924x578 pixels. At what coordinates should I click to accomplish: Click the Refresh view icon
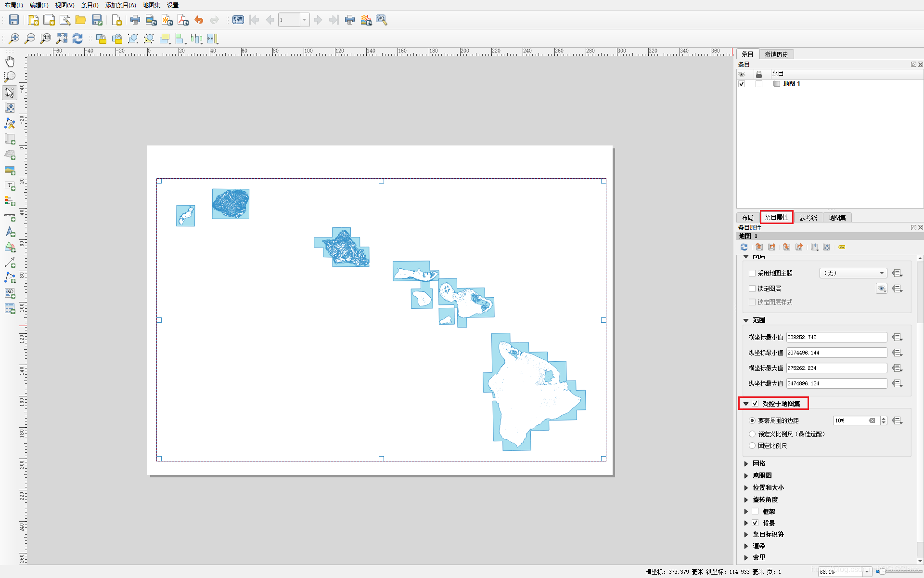77,39
